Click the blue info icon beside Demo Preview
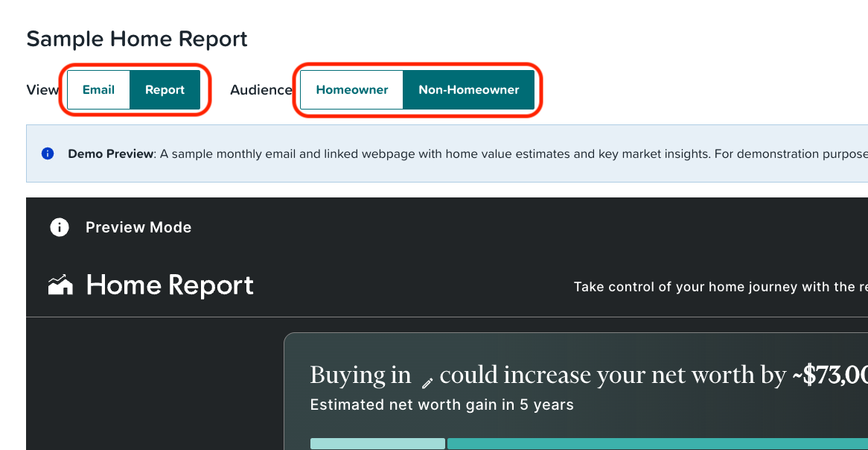 pos(48,153)
